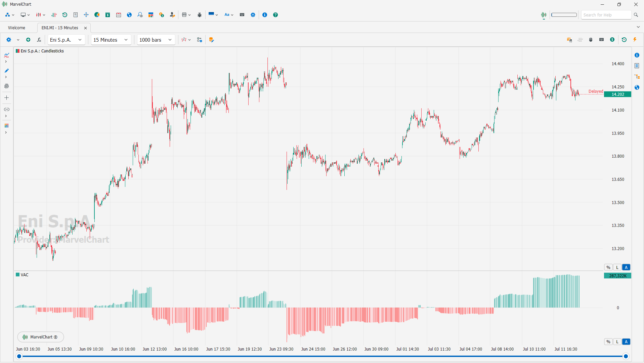The image size is (644, 363).
Task: Expand the pencil drawing tools chevron
Action: [6, 77]
